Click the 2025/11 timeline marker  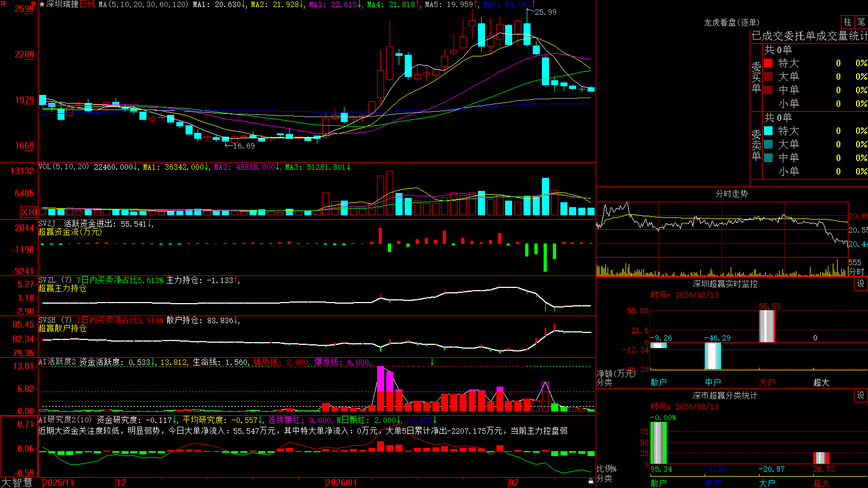pyautogui.click(x=58, y=483)
